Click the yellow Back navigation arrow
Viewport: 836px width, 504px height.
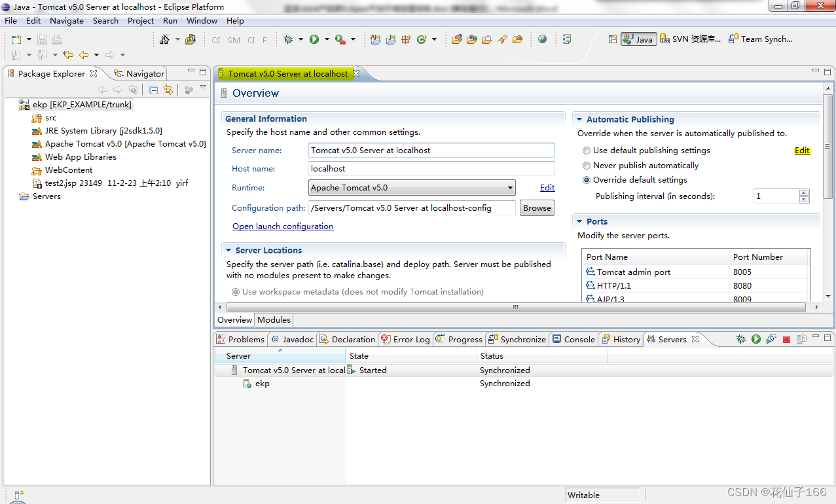(84, 55)
